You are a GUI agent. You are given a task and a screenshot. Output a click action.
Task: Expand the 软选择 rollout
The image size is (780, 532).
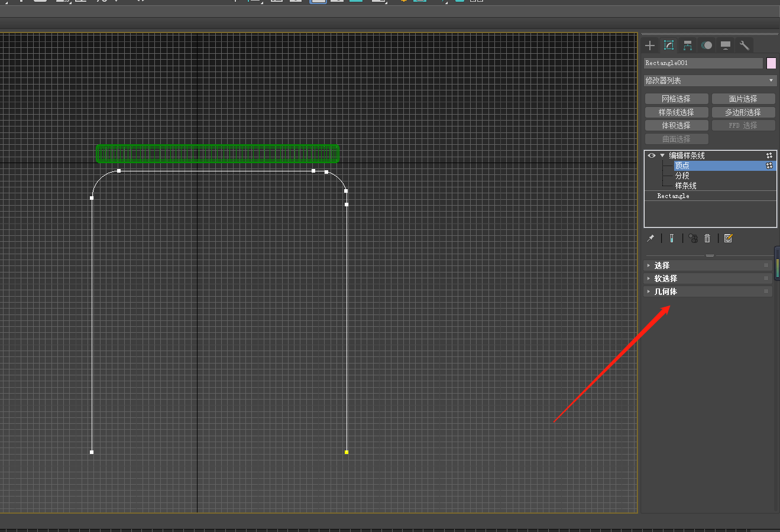[708, 278]
